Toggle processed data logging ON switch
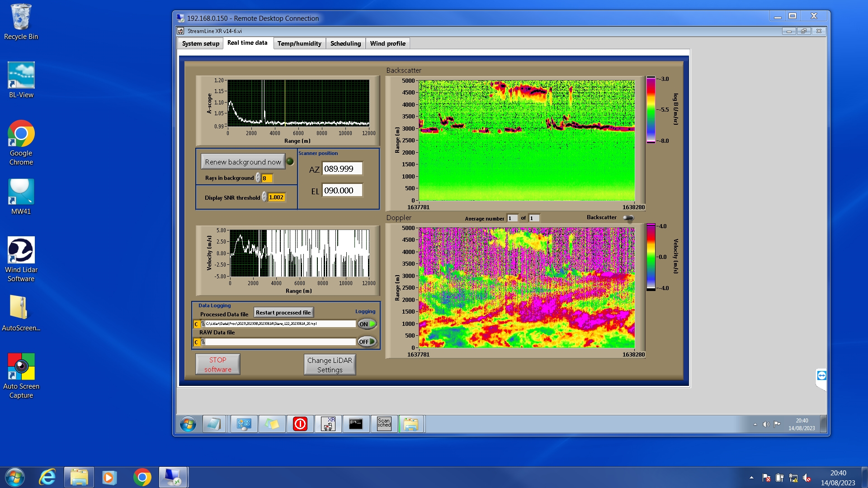868x488 pixels. (x=367, y=324)
